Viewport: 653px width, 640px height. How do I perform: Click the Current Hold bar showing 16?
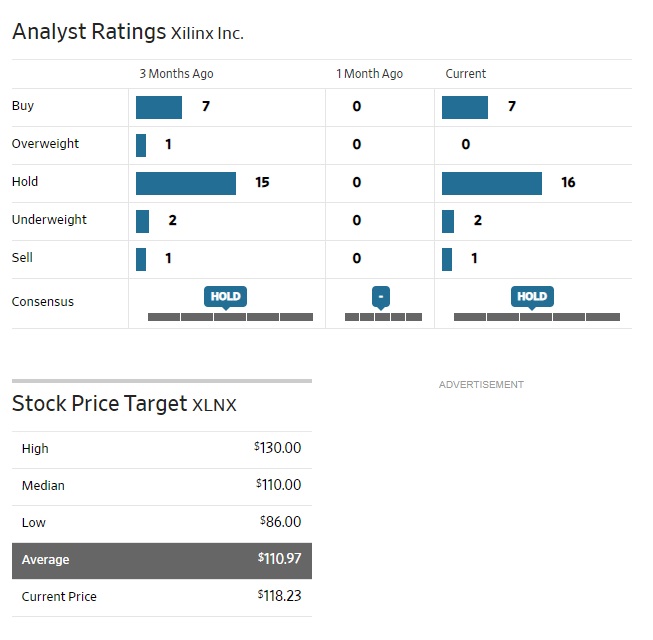click(x=491, y=183)
